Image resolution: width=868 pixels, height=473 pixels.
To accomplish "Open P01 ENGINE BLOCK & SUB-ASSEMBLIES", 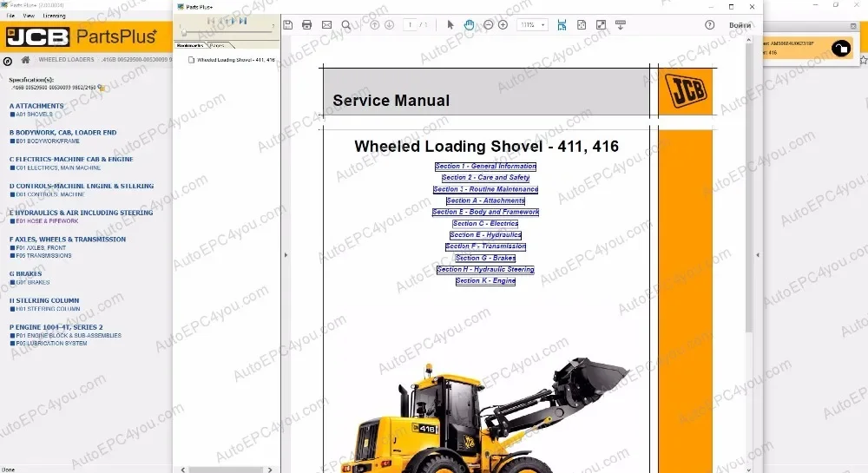I will (66, 335).
